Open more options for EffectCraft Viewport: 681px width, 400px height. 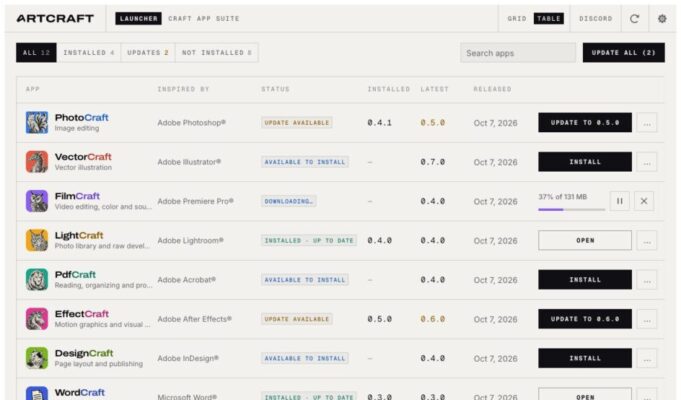[x=647, y=319]
